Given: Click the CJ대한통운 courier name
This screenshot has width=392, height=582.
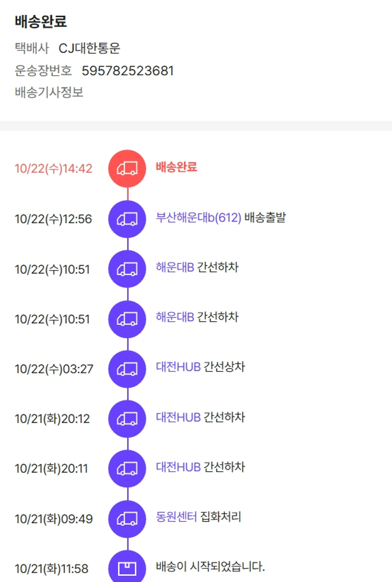Looking at the screenshot, I should point(89,49).
